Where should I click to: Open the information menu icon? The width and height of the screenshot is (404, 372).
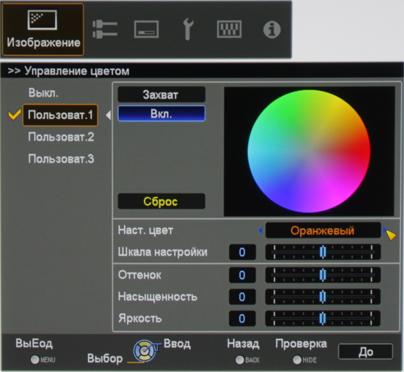pos(272,30)
